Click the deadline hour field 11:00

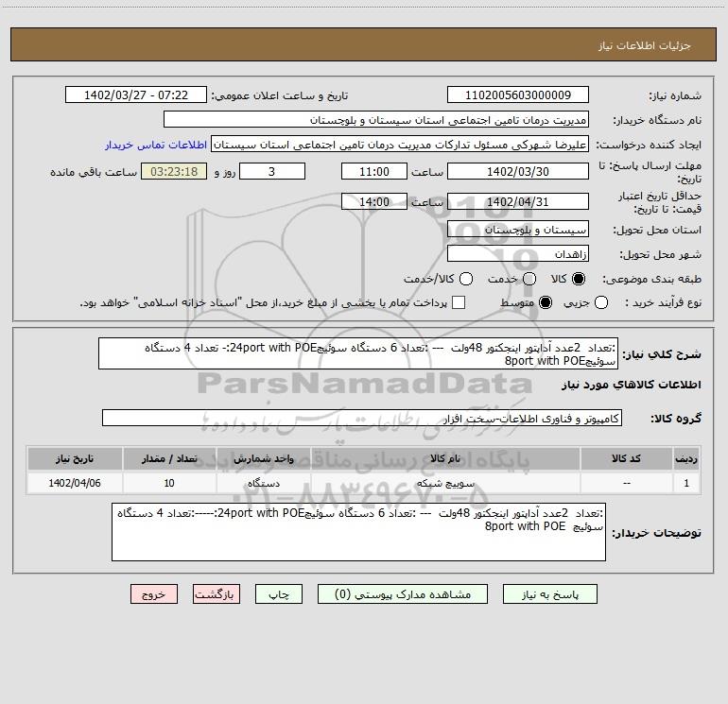(x=374, y=171)
